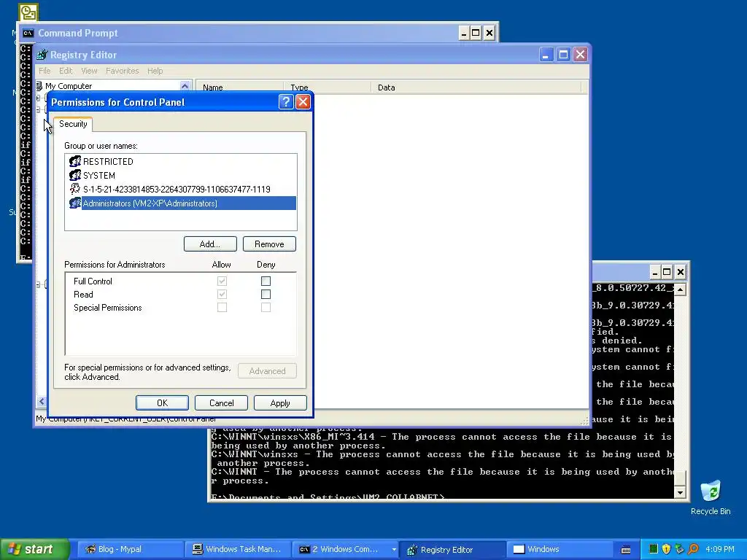Click the yellow scheduled task desktop icon

point(28,12)
